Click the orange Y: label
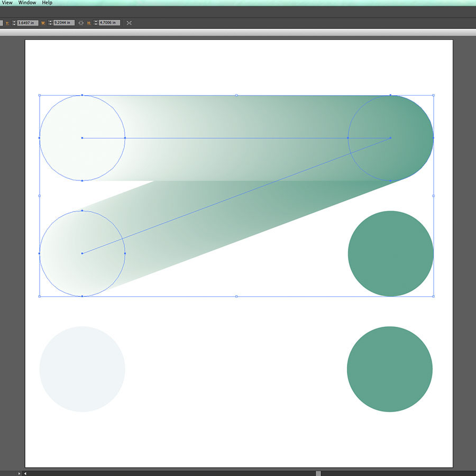Image resolution: width=476 pixels, height=476 pixels. pos(7,23)
